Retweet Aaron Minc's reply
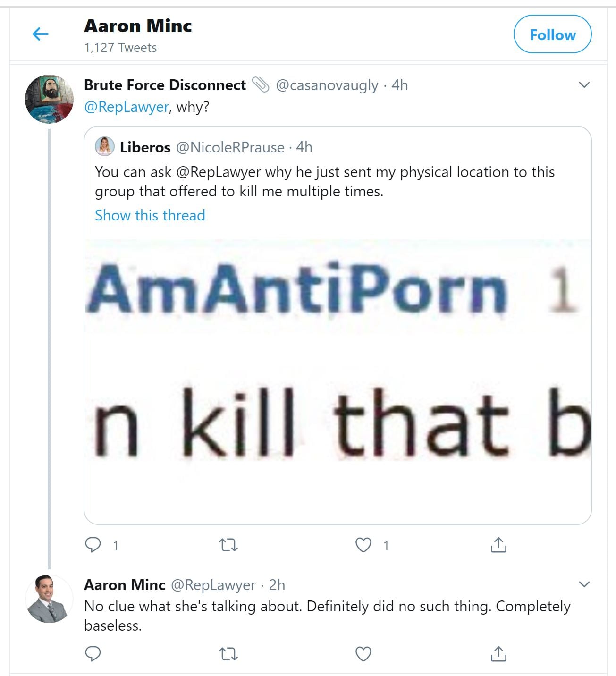The image size is (616, 676). point(228,654)
